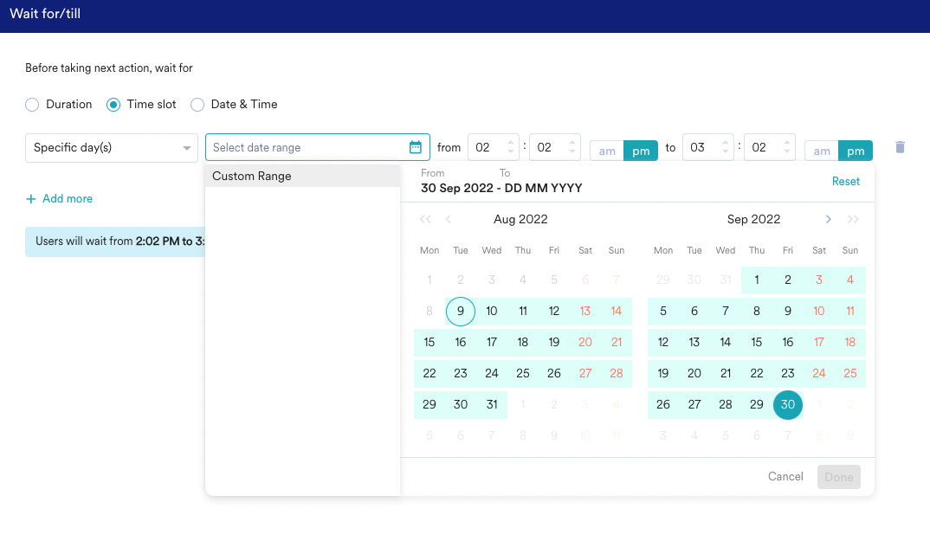Screen dimensions: 930x560
Task: Click the from hour input field
Action: tap(485, 148)
